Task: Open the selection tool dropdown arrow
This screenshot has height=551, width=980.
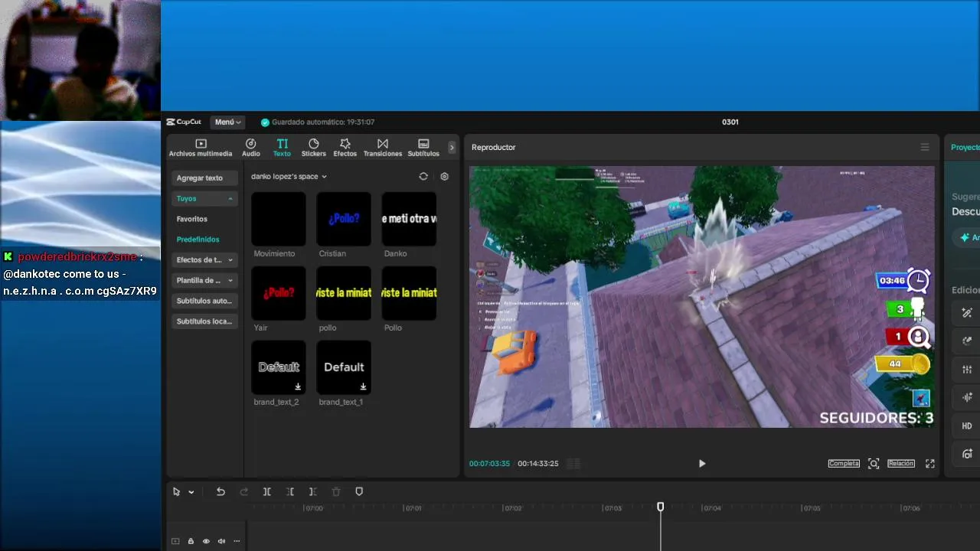Action: pos(191,492)
